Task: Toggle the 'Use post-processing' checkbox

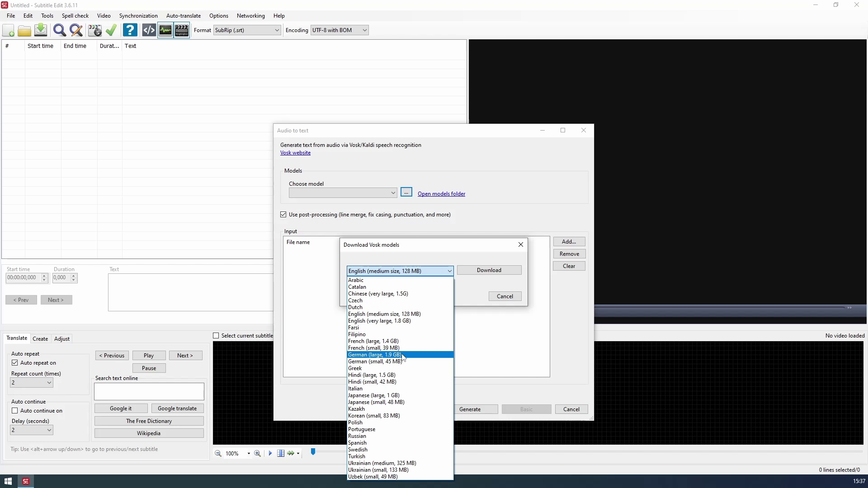Action: coord(283,215)
